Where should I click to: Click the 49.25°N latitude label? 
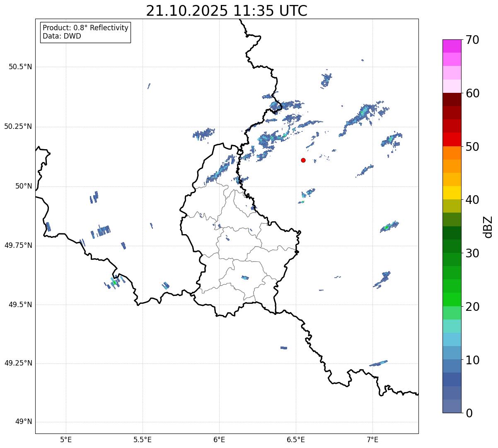coord(18,363)
